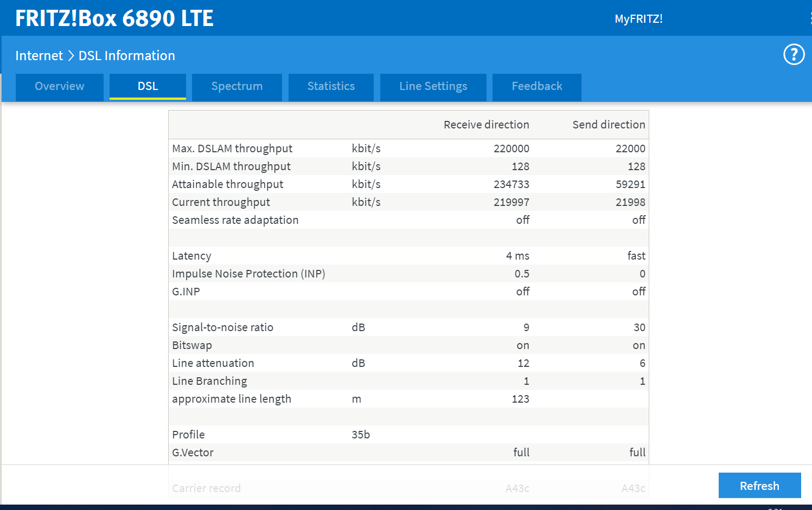
Task: Click the Min. DSLAM throughput label
Action: (x=231, y=166)
